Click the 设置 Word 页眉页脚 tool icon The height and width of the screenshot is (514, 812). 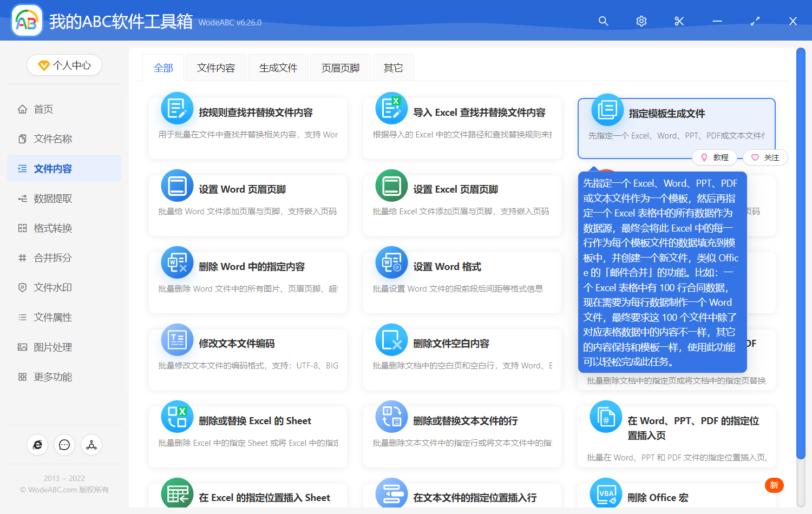point(177,185)
